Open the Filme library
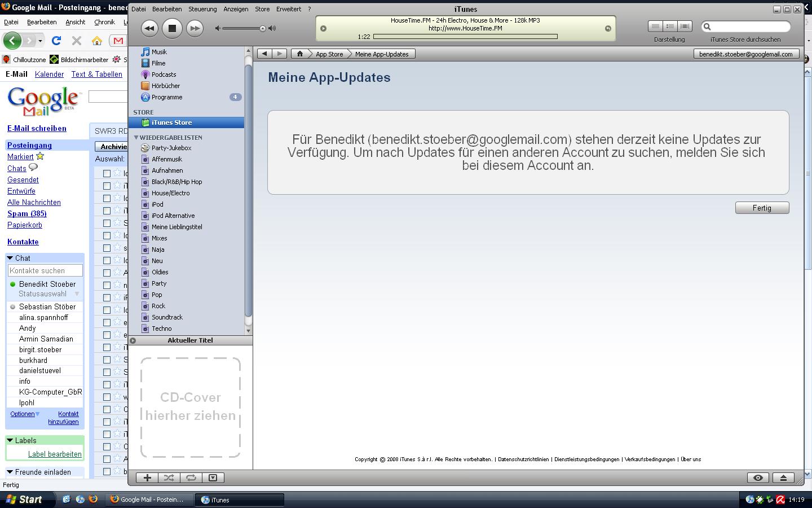This screenshot has height=508, width=812. point(158,63)
